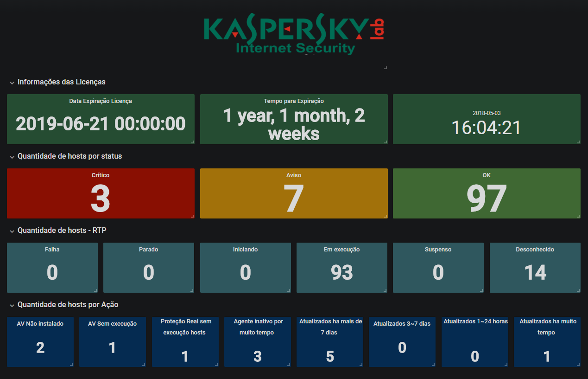Click the Iniciando value 0
Screen dimensions: 588x379
[246, 272]
